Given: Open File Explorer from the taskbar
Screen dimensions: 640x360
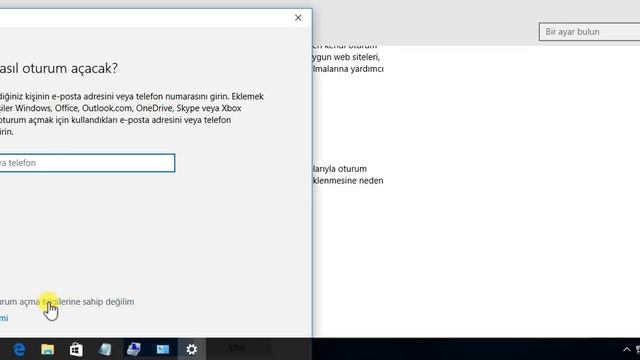Looking at the screenshot, I should click(47, 349).
